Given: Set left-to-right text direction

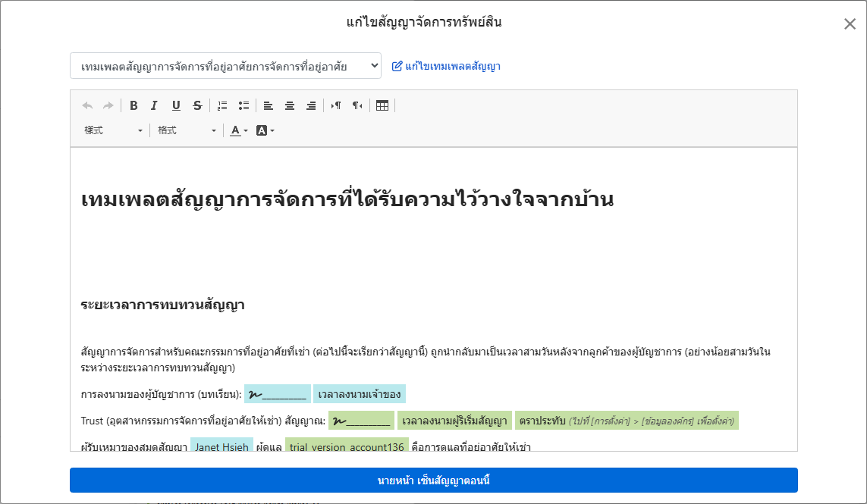Looking at the screenshot, I should [x=335, y=105].
